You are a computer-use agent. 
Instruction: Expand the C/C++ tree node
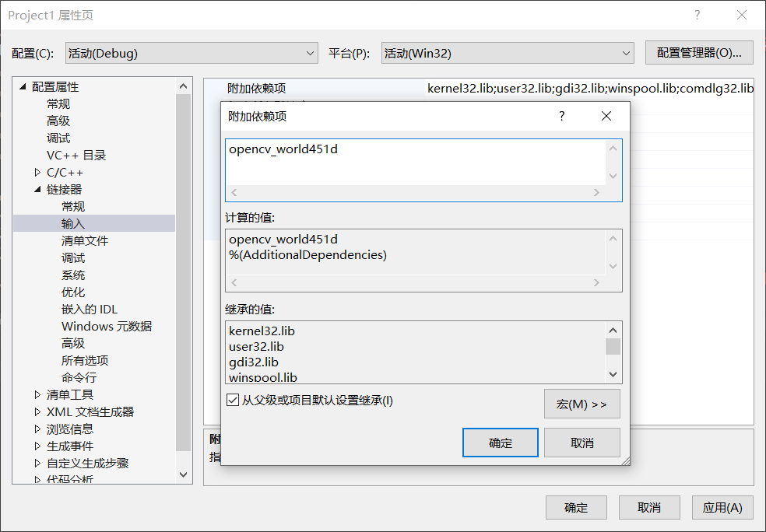(x=37, y=173)
